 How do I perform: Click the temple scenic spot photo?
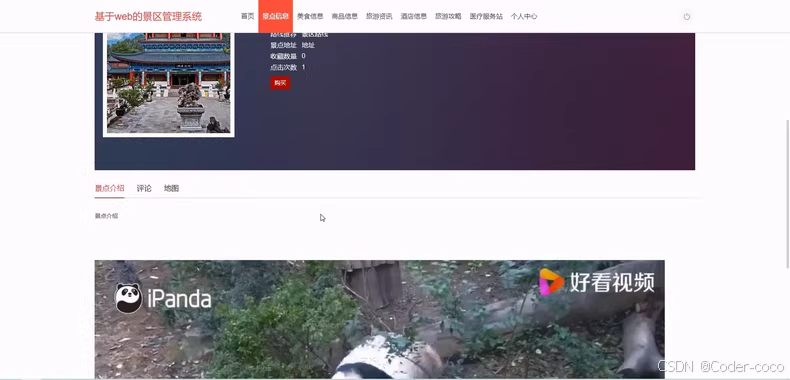[x=169, y=83]
